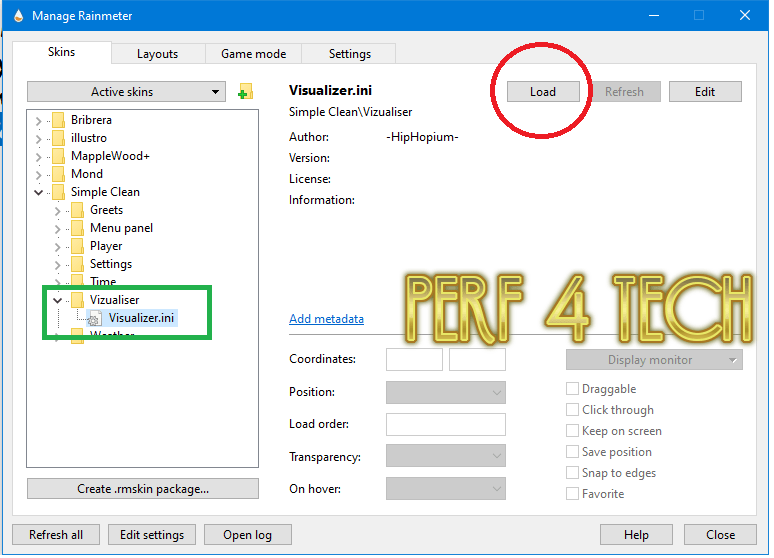The width and height of the screenshot is (774, 558).
Task: Expand the illustro tree node
Action: tap(39, 139)
